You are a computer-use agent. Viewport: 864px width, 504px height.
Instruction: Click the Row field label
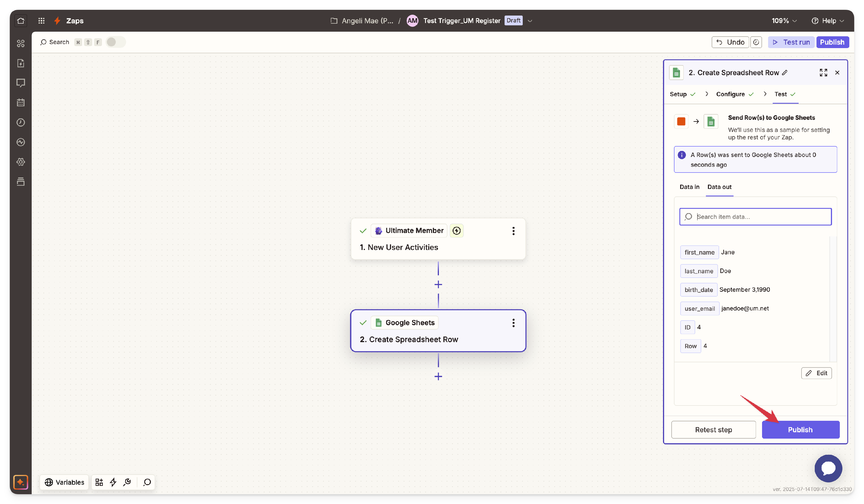tap(690, 346)
